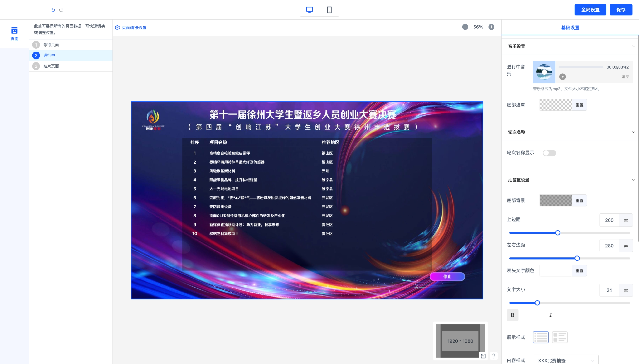The height and width of the screenshot is (364, 639).
Task: Open the 基础设置 tab
Action: pos(570,28)
